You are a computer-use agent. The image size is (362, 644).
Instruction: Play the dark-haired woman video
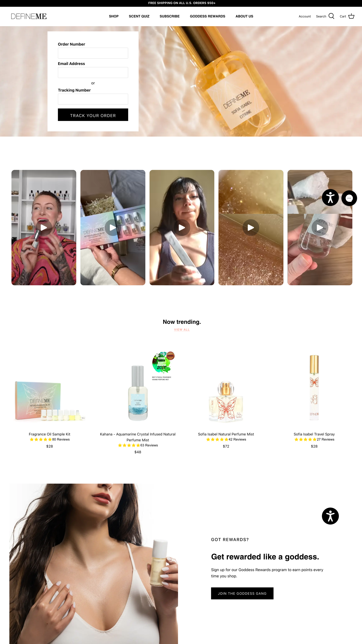(x=182, y=228)
